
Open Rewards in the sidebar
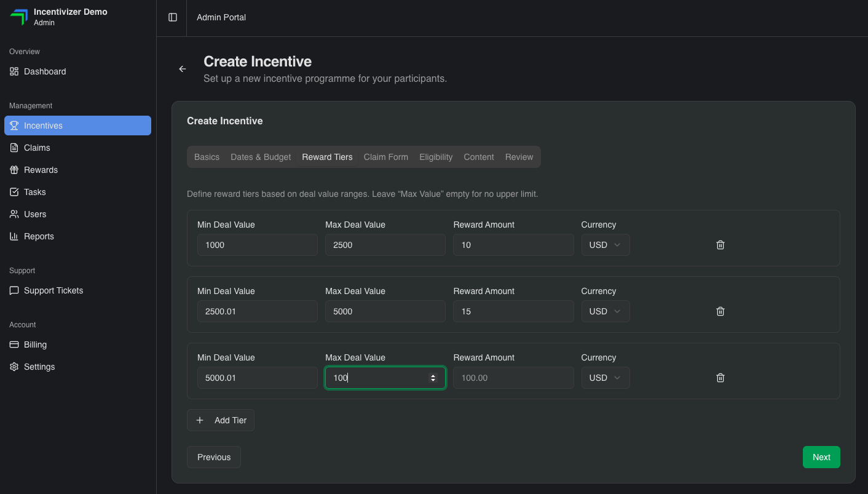[77, 170]
